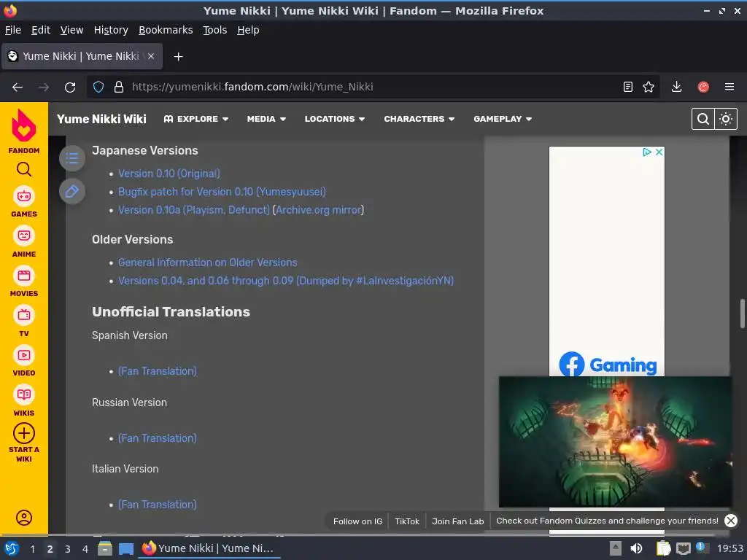Open the File menu
Image resolution: width=747 pixels, height=560 pixels.
tap(13, 30)
